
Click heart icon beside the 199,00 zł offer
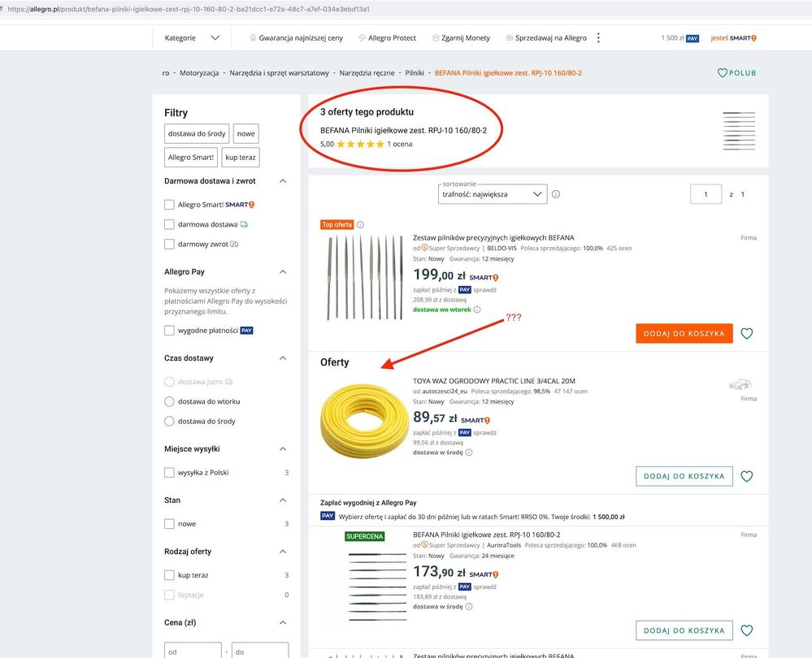pos(746,333)
